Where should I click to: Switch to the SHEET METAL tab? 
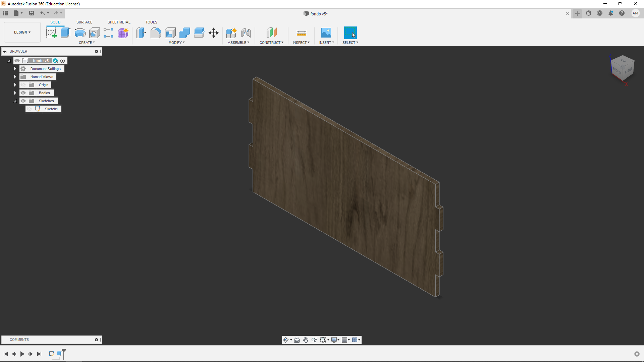[119, 22]
